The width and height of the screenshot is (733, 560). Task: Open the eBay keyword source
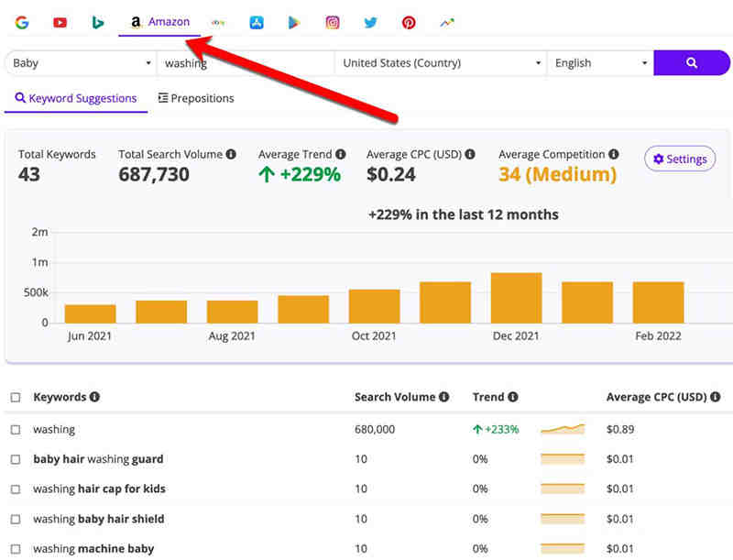[218, 22]
